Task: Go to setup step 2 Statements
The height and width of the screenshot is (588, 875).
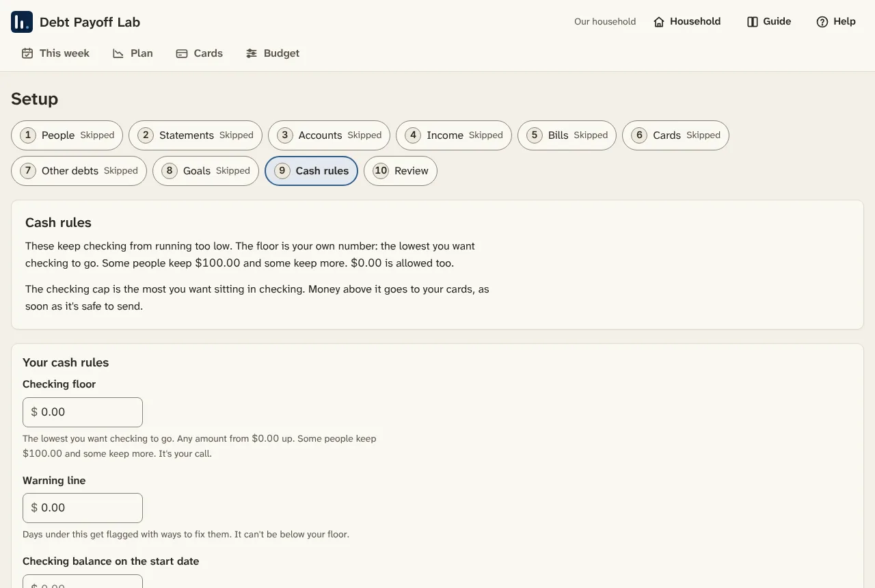Action: [196, 135]
